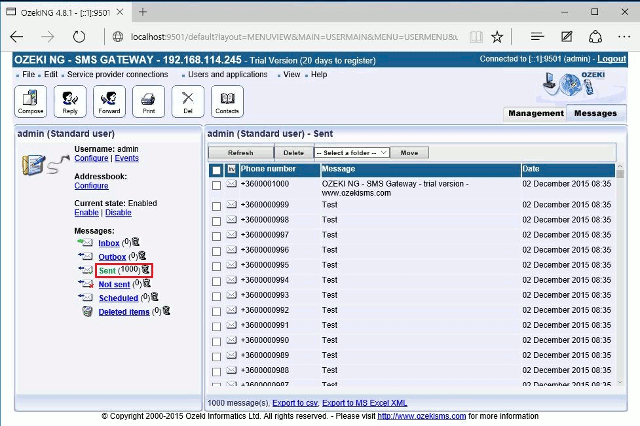Image resolution: width=640 pixels, height=426 pixels.
Task: Open the Addressbook Configure link
Action: coord(91,186)
